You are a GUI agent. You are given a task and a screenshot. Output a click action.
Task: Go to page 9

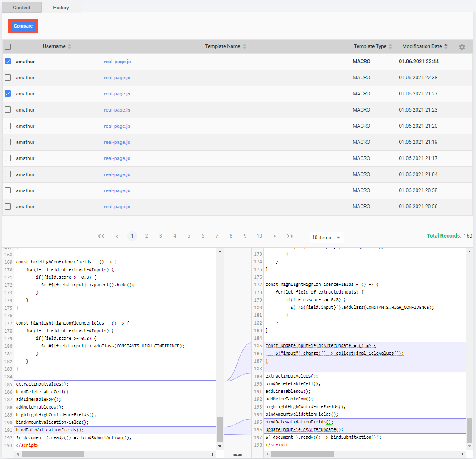pyautogui.click(x=245, y=236)
